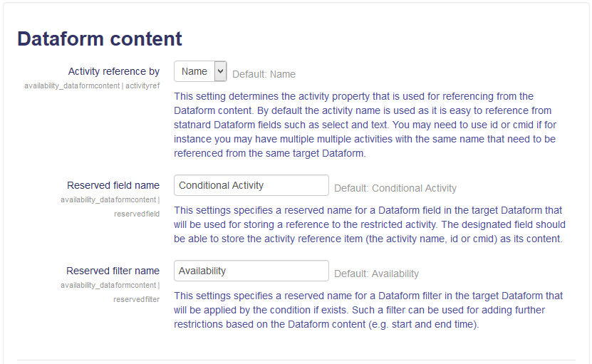
Task: Click the 'Default: Name' hint text
Action: (264, 74)
